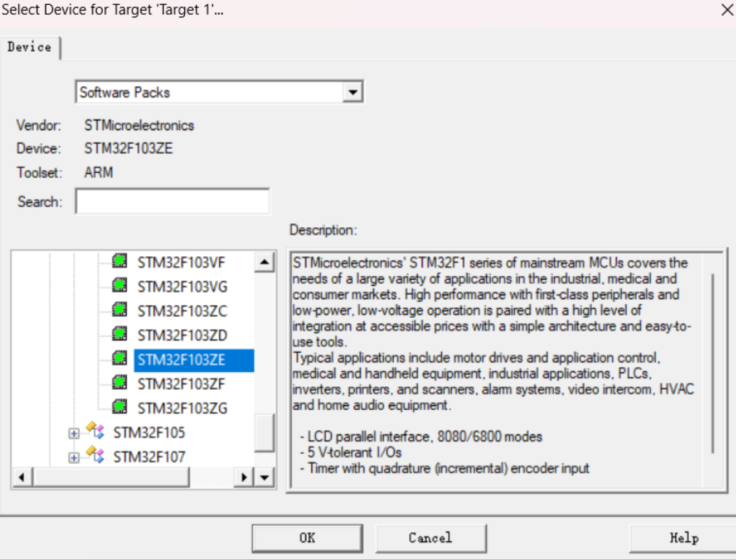Focus the Search input field
This screenshot has width=736, height=560.
coord(172,201)
